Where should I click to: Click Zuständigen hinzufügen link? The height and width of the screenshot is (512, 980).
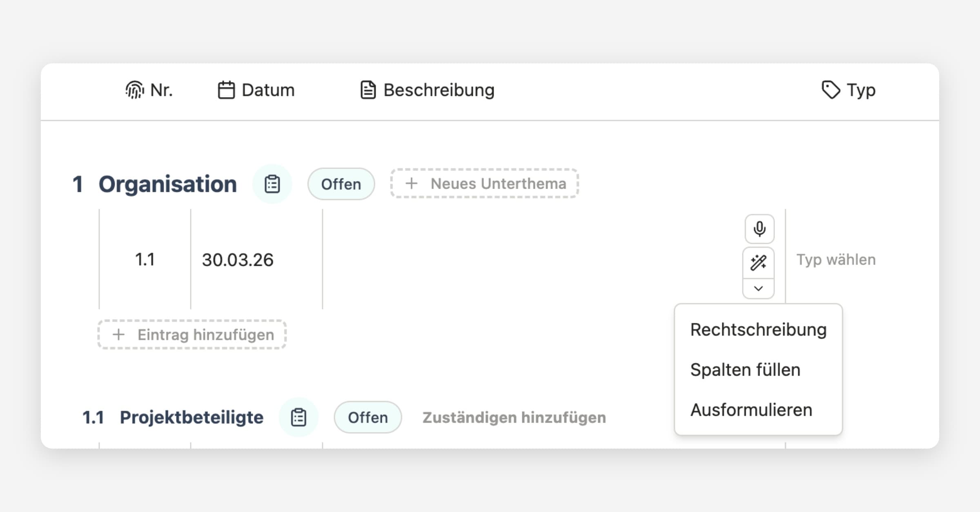tap(514, 418)
